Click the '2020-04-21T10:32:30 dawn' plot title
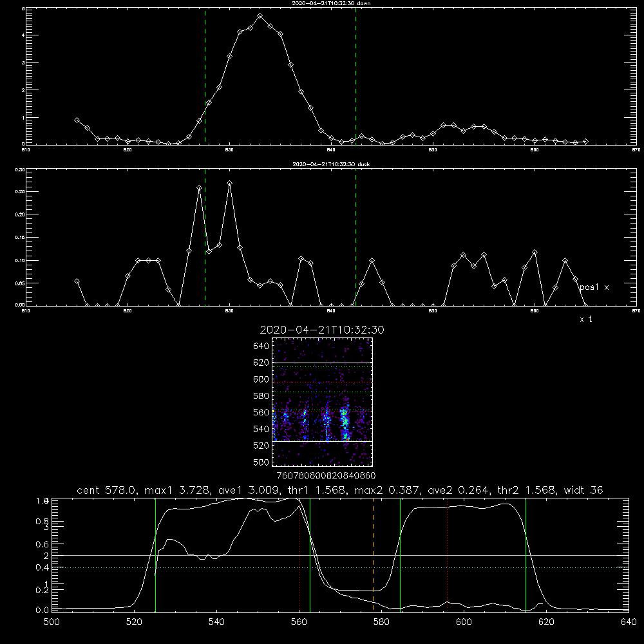The image size is (644, 644). click(331, 3)
